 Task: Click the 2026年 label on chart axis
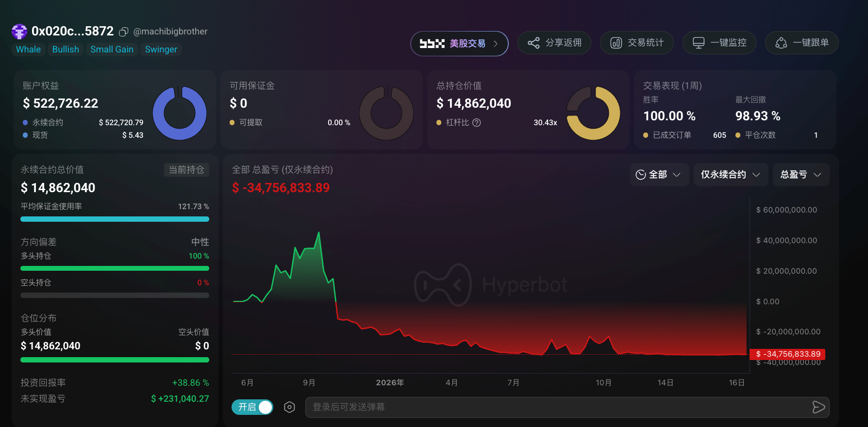[x=390, y=383]
